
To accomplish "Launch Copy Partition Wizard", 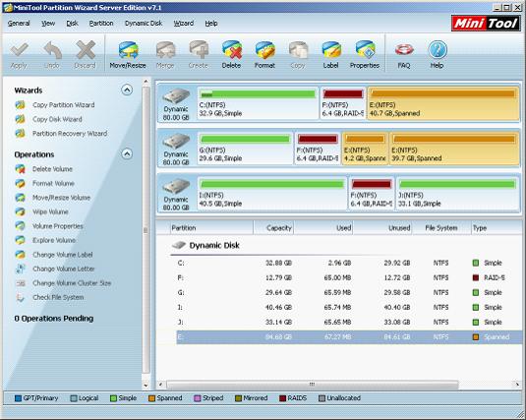I will pos(63,105).
